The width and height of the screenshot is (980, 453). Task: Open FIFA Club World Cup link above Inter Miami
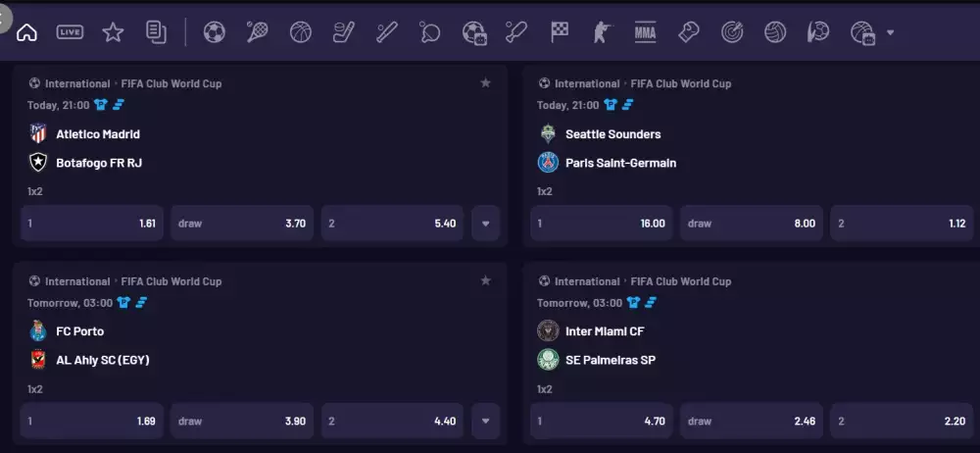681,281
